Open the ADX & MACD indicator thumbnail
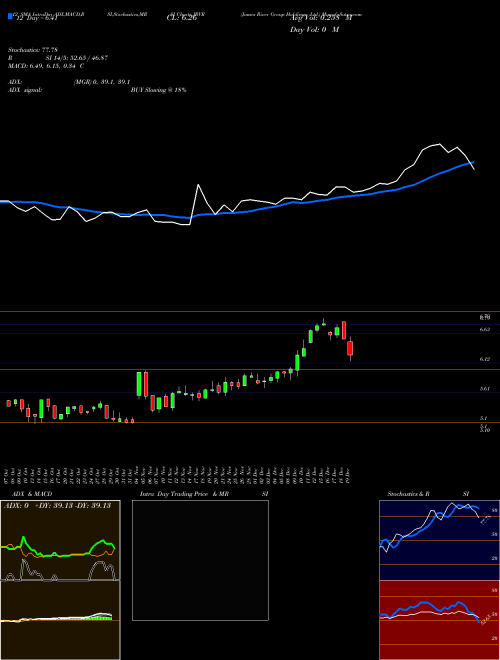 point(60,580)
